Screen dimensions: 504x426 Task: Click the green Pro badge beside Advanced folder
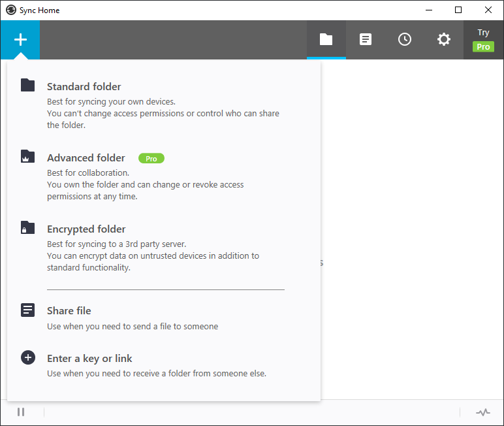(151, 159)
